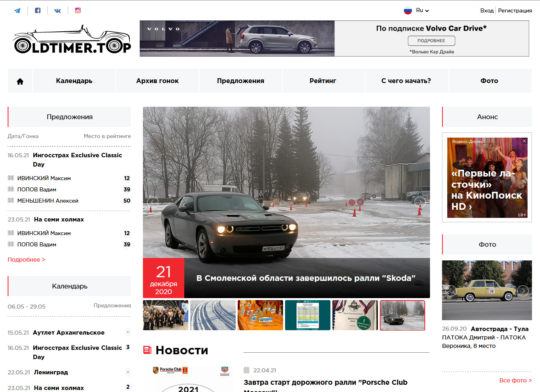Open Porsche Club rally news headline

[326, 385]
